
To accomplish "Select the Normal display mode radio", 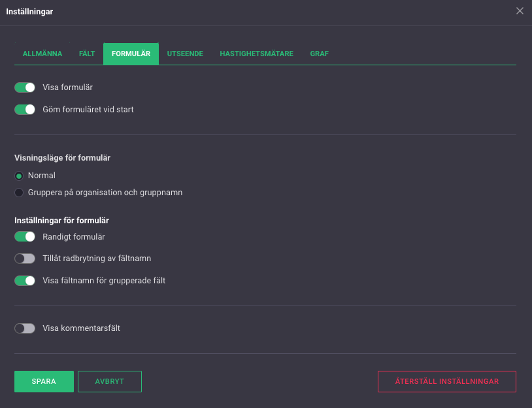I will click(20, 176).
